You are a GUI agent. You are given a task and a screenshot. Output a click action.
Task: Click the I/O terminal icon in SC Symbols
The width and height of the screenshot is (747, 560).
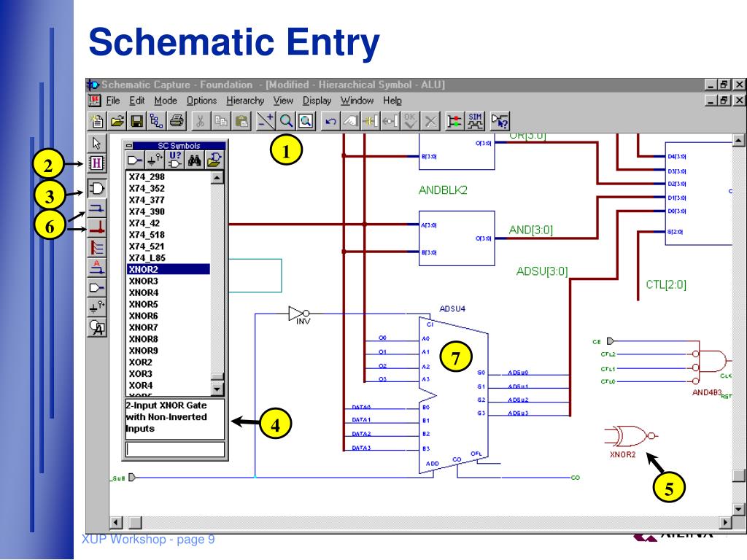coord(135,160)
